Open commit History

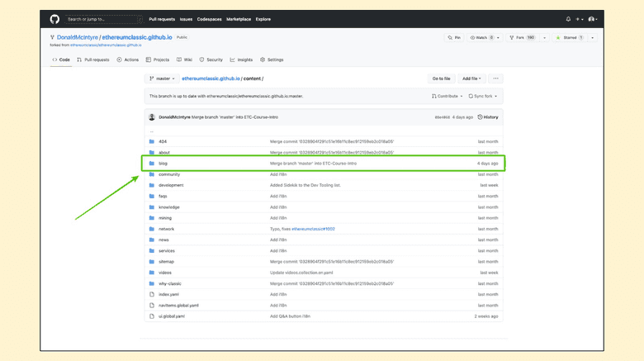pyautogui.click(x=488, y=117)
